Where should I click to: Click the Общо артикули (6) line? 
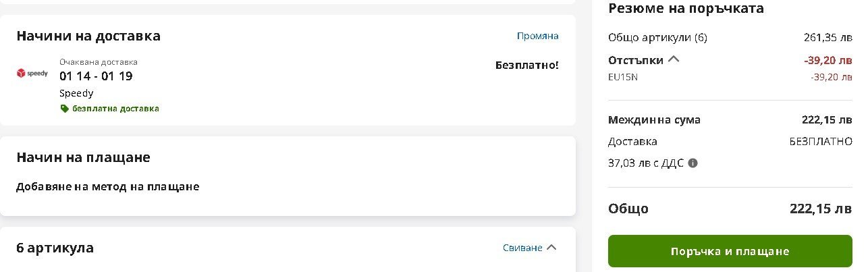[657, 37]
